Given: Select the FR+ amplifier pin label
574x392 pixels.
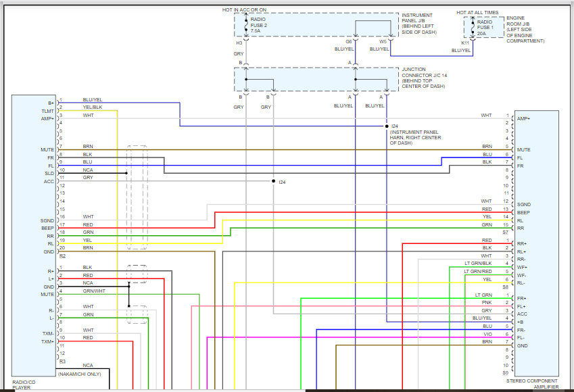Looking at the screenshot, I should 522,299.
